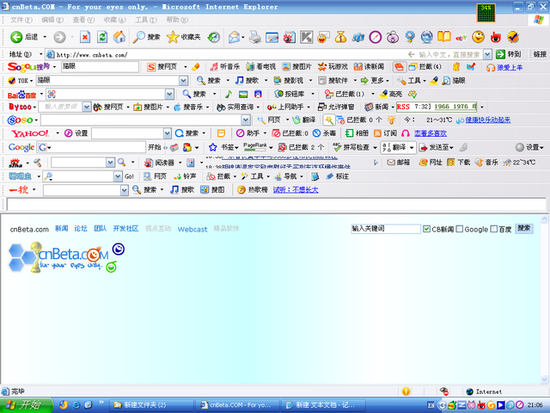This screenshot has height=413, width=550.
Task: Expand Baidu toolbar search box dropdown
Action: point(169,94)
